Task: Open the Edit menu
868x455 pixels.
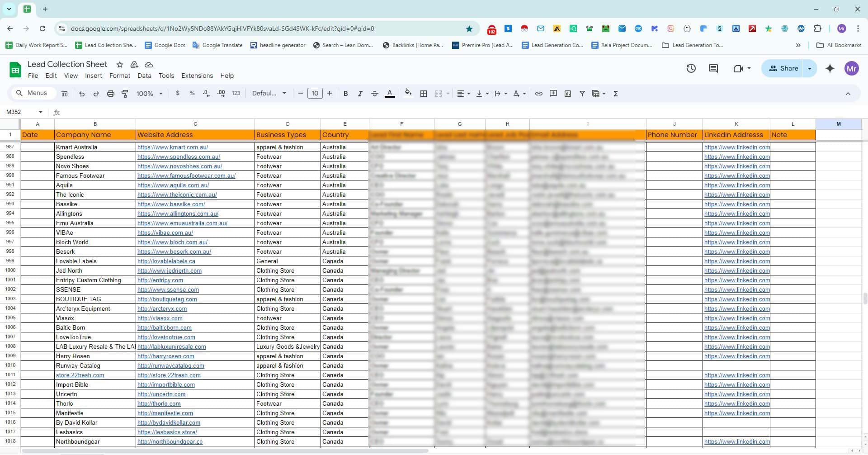Action: 51,76
